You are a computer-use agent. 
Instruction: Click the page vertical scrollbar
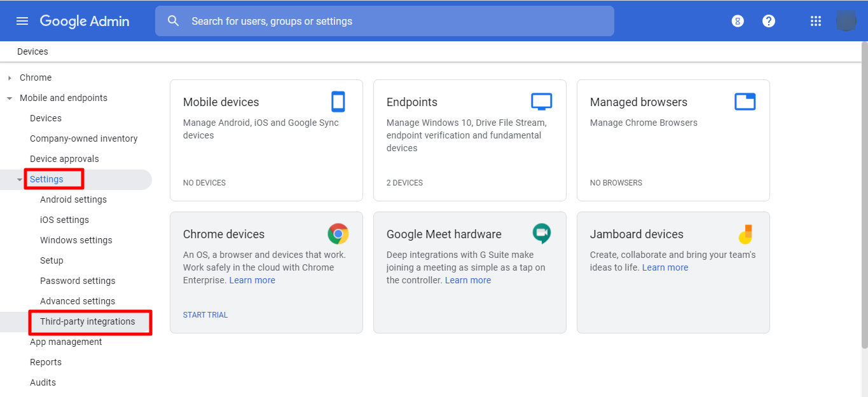click(864, 195)
